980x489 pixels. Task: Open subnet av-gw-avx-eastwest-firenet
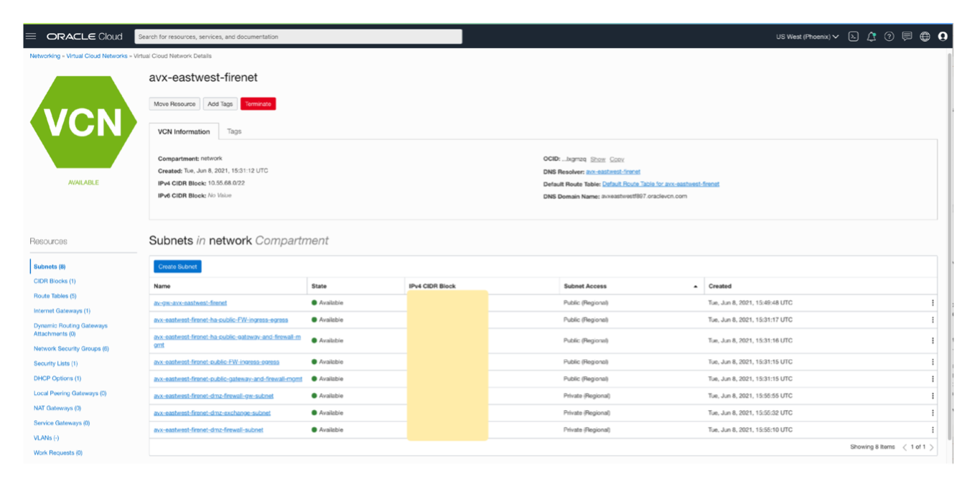pos(190,303)
